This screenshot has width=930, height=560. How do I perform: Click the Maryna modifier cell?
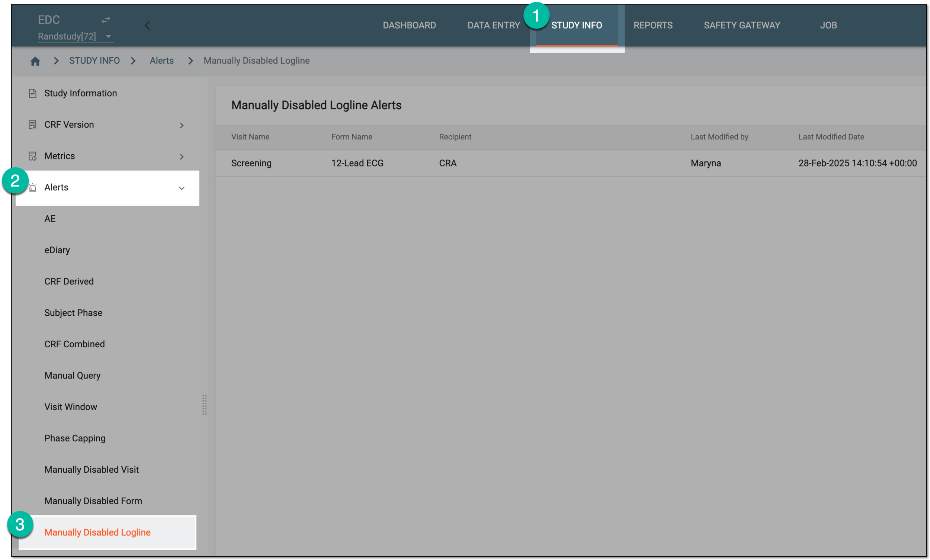point(706,163)
